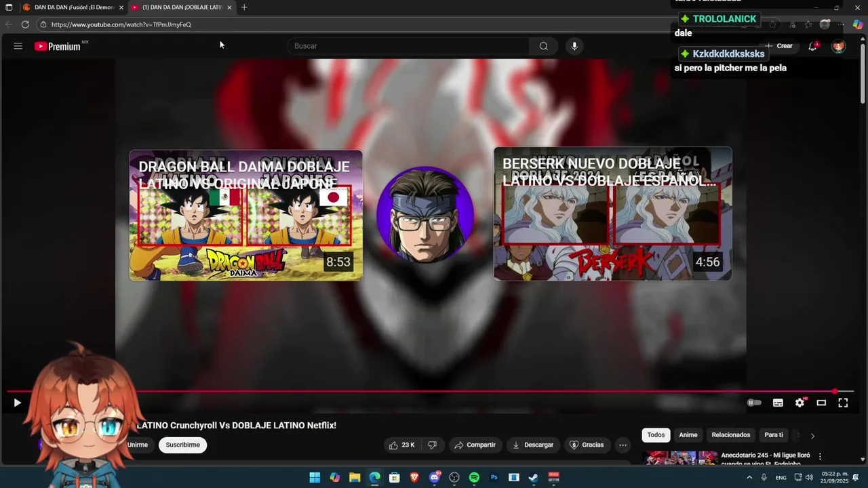Open Spotify from taskbar
This screenshot has height=488, width=868.
pyautogui.click(x=474, y=478)
